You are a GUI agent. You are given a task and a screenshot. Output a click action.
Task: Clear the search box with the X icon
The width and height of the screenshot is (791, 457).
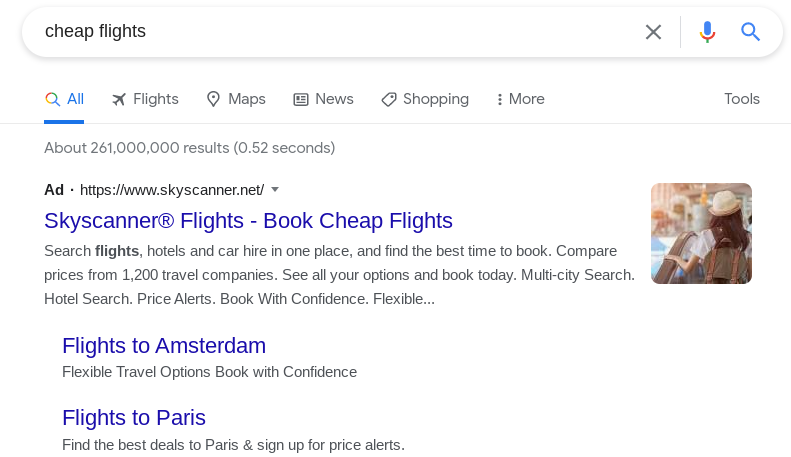pos(653,32)
